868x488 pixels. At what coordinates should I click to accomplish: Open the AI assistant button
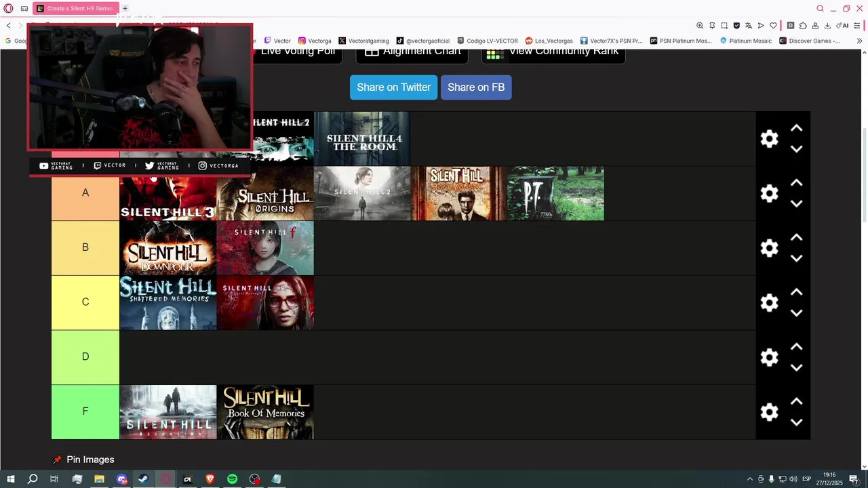click(x=843, y=26)
